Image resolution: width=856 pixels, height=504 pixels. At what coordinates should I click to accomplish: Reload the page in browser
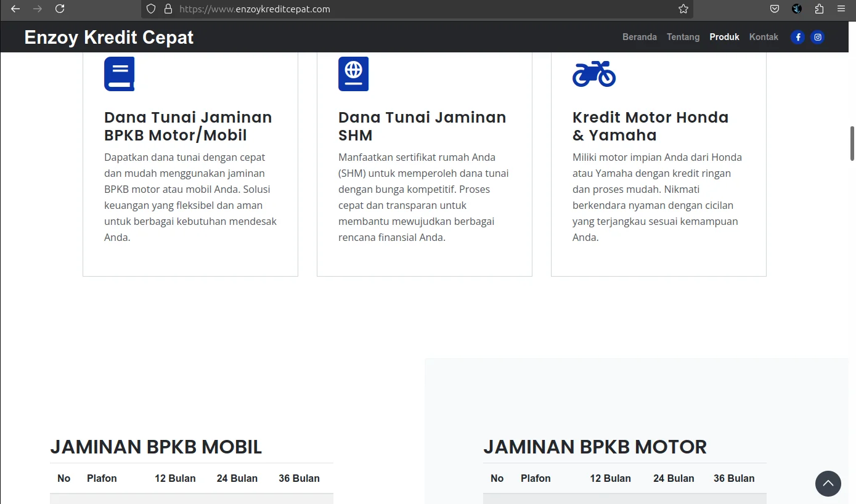click(60, 9)
